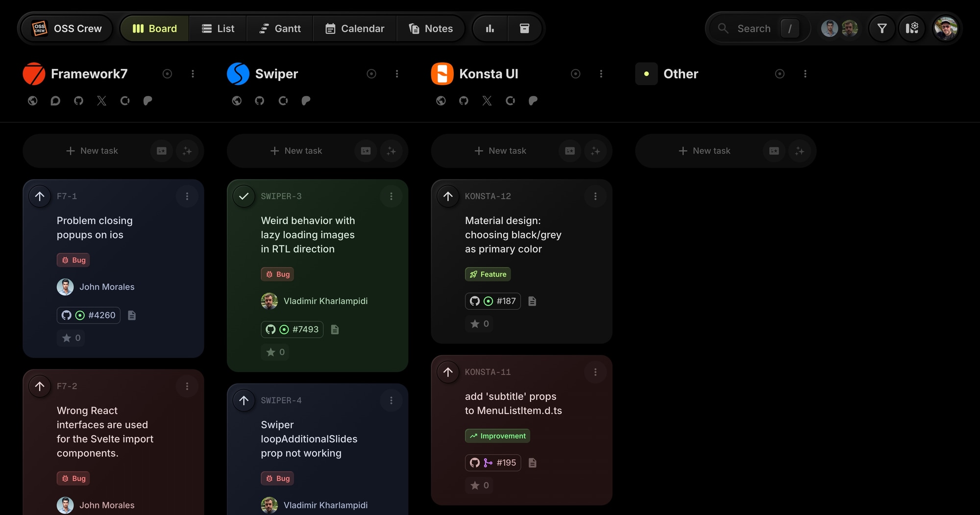Open the filter icon in the top bar
Screen dimensions: 980x515
tap(882, 28)
